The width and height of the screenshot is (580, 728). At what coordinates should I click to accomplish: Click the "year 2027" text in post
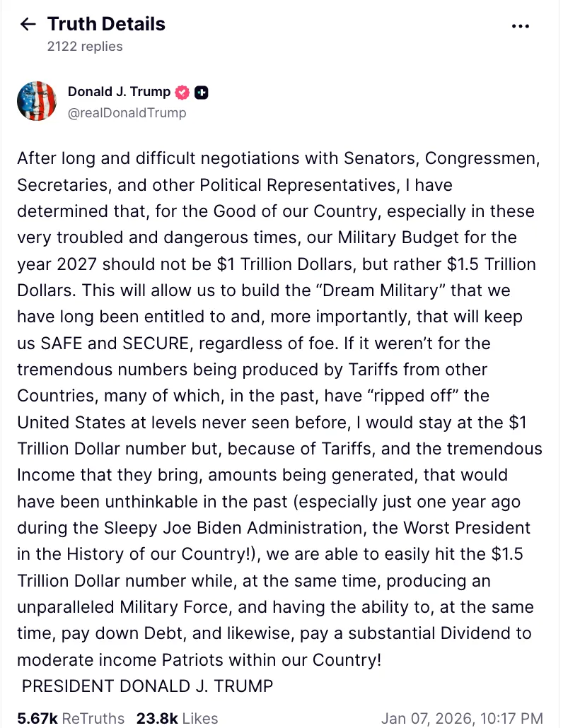click(60, 264)
